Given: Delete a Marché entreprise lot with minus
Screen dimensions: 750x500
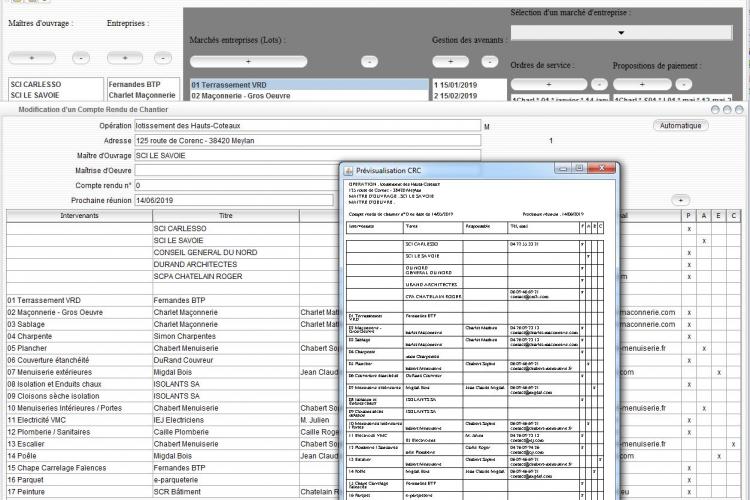Looking at the screenshot, I should [x=369, y=62].
